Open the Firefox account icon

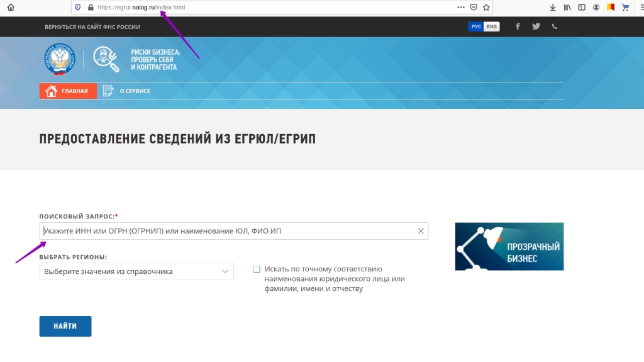pyautogui.click(x=596, y=8)
